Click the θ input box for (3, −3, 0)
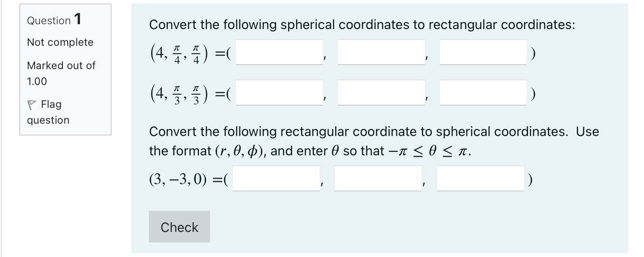 pos(377,178)
